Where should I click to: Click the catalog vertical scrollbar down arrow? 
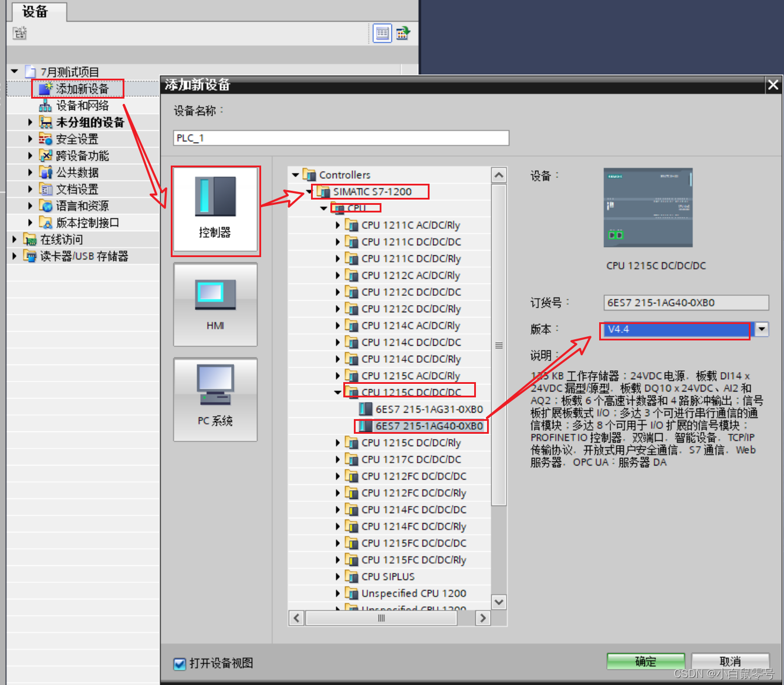[x=499, y=602]
